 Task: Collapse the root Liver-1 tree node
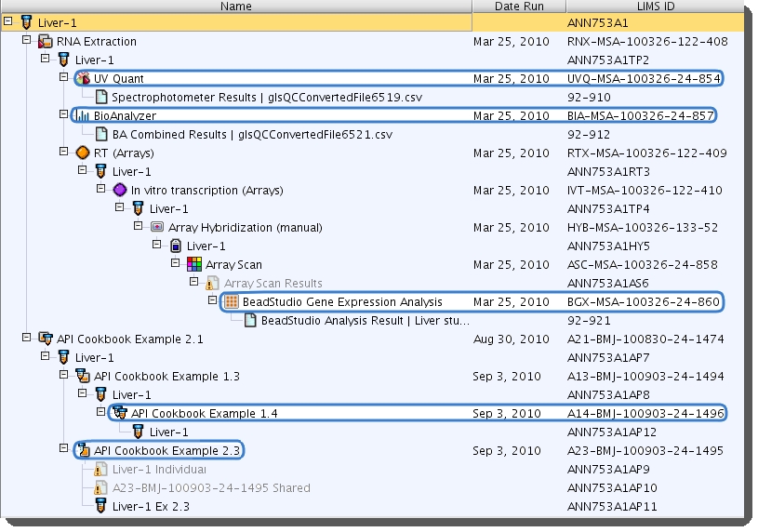8,22
